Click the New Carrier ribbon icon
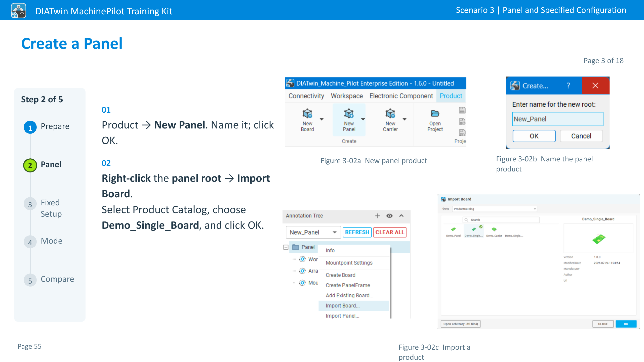 390,114
